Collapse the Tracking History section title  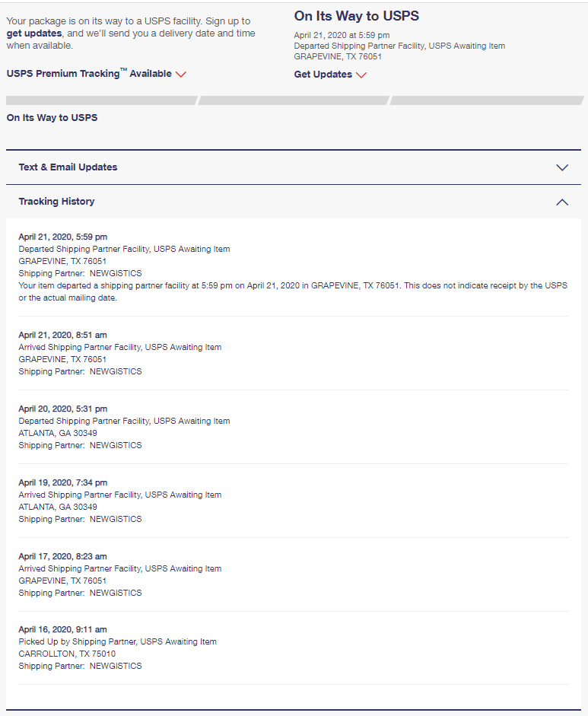pyautogui.click(x=56, y=202)
